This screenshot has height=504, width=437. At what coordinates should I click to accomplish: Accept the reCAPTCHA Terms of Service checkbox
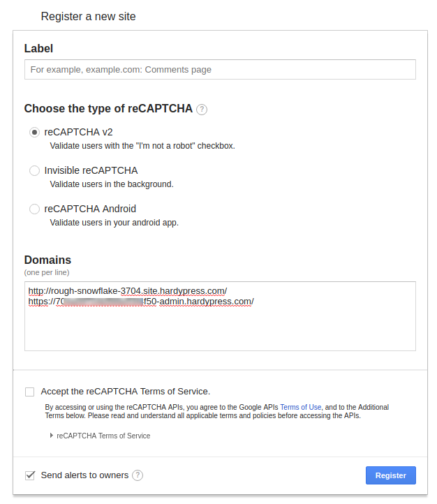[x=30, y=392]
